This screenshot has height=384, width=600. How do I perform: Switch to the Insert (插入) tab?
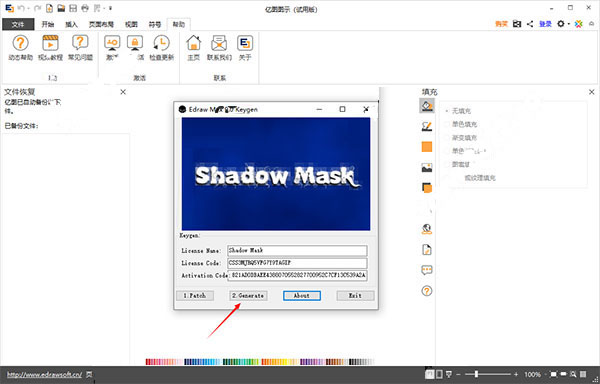[71, 24]
